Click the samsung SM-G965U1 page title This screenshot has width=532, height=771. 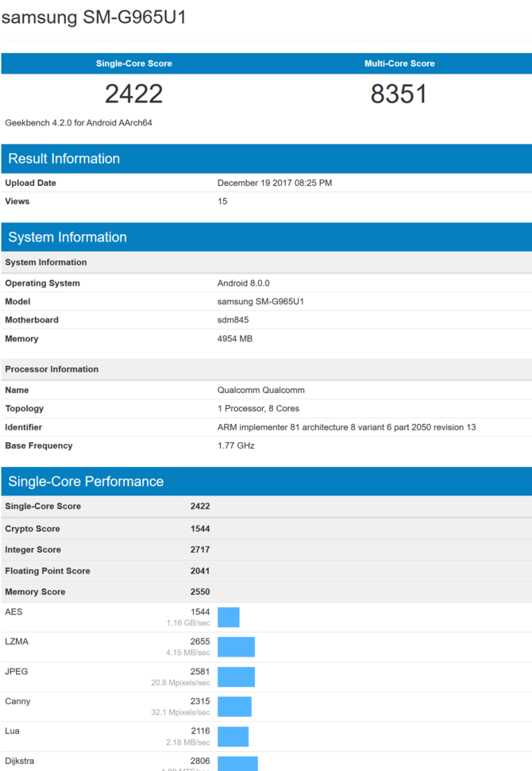coord(94,17)
